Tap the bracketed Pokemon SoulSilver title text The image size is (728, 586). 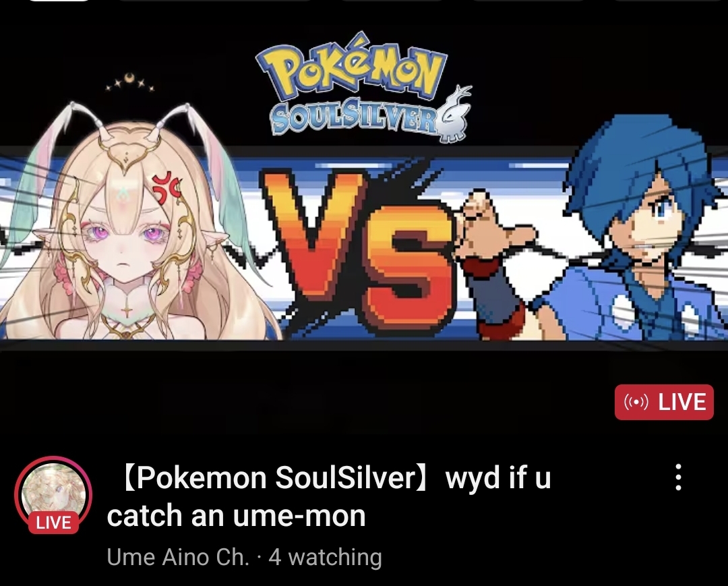(275, 477)
